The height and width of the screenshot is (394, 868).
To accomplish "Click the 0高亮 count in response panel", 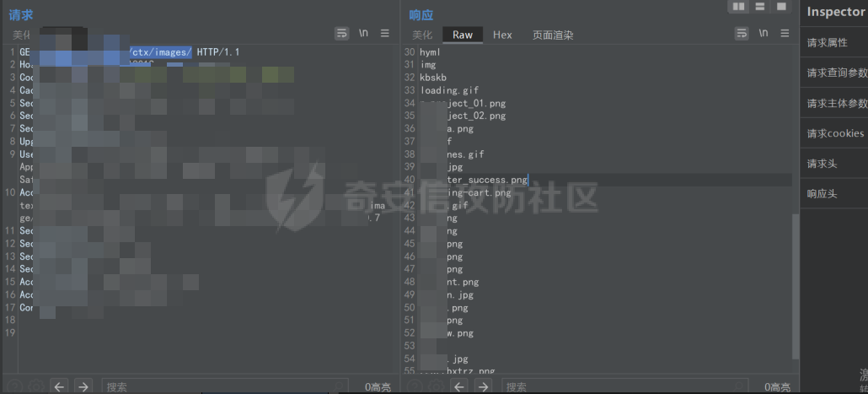I will click(x=778, y=387).
